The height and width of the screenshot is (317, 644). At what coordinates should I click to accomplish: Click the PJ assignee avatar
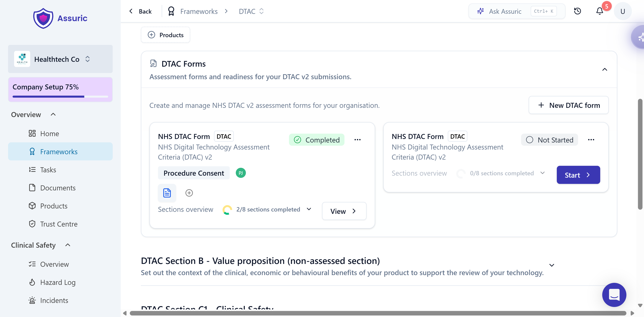pyautogui.click(x=240, y=173)
